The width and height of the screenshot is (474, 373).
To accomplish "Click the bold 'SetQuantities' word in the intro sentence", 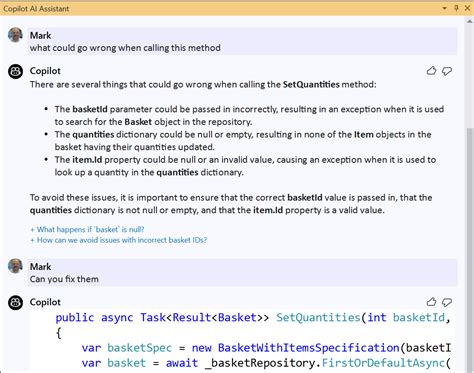I will 311,84.
